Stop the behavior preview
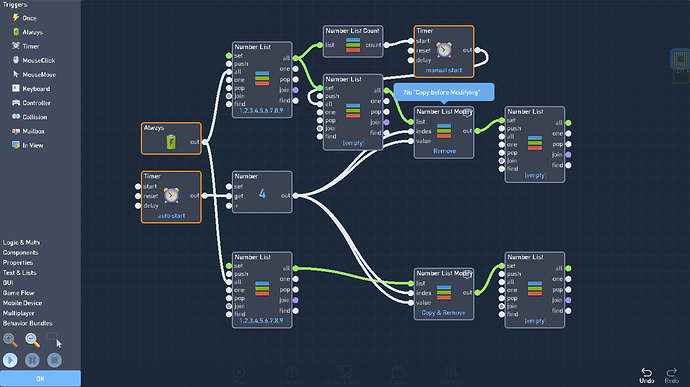Viewport: 690px width, 387px height. 55,360
